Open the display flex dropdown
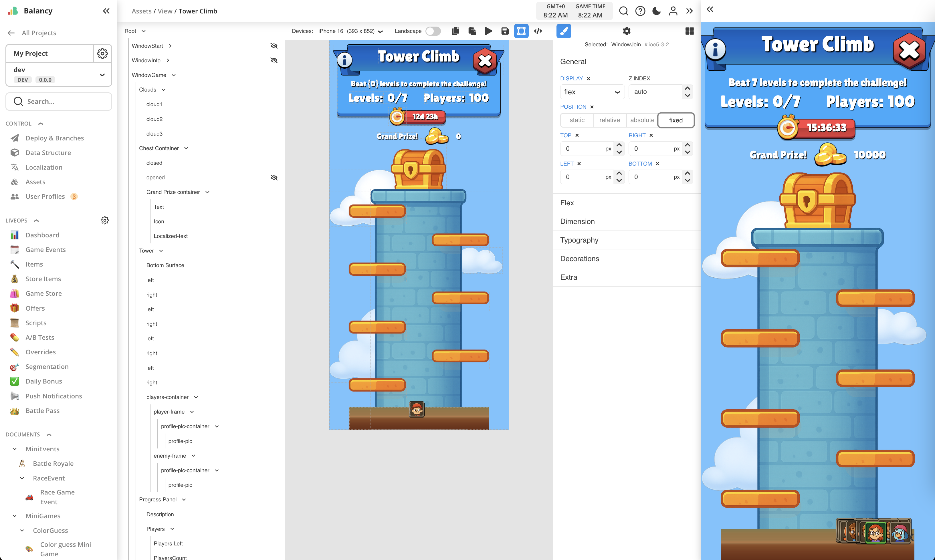The height and width of the screenshot is (560, 935). click(592, 92)
